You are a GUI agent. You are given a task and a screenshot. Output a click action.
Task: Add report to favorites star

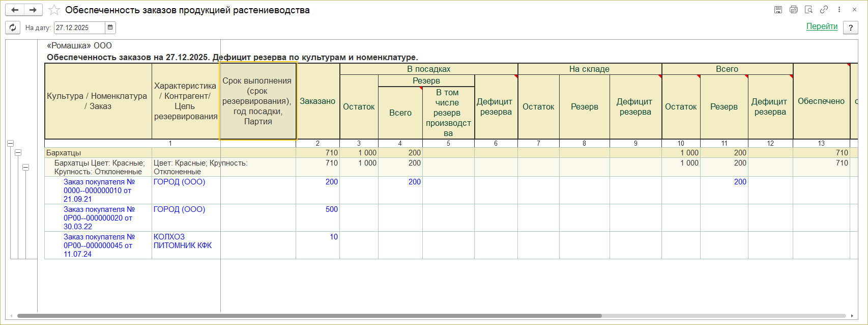point(54,10)
